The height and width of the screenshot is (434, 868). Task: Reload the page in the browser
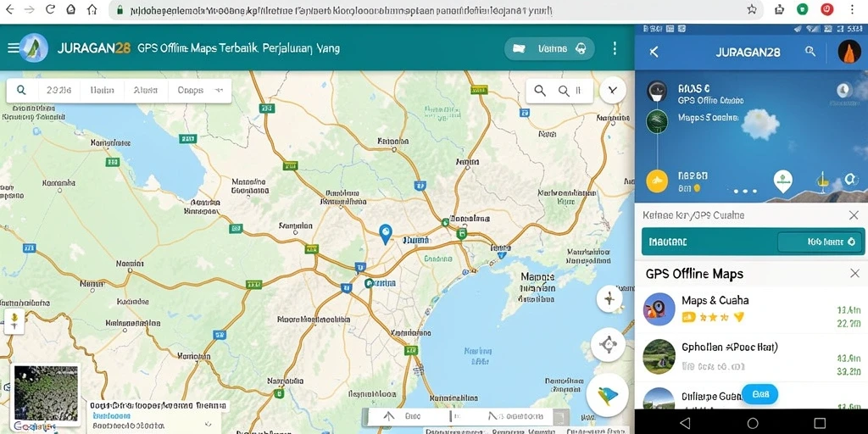pyautogui.click(x=50, y=9)
